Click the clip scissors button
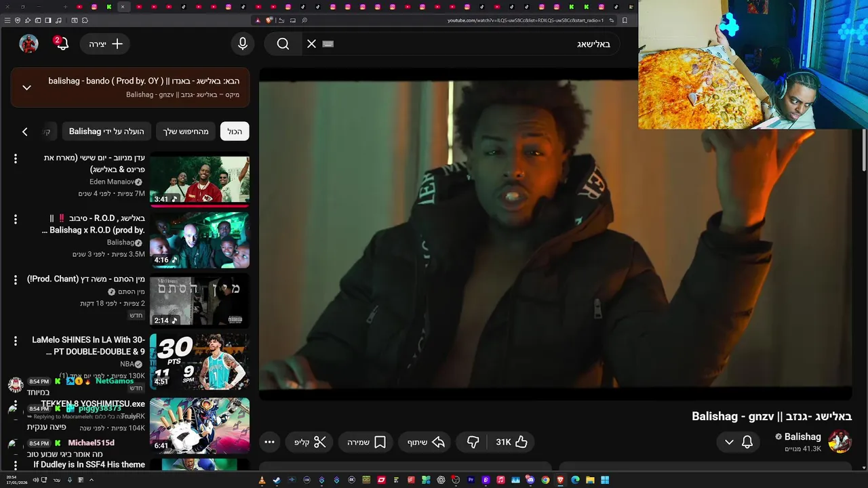The height and width of the screenshot is (488, 868). 311,442
